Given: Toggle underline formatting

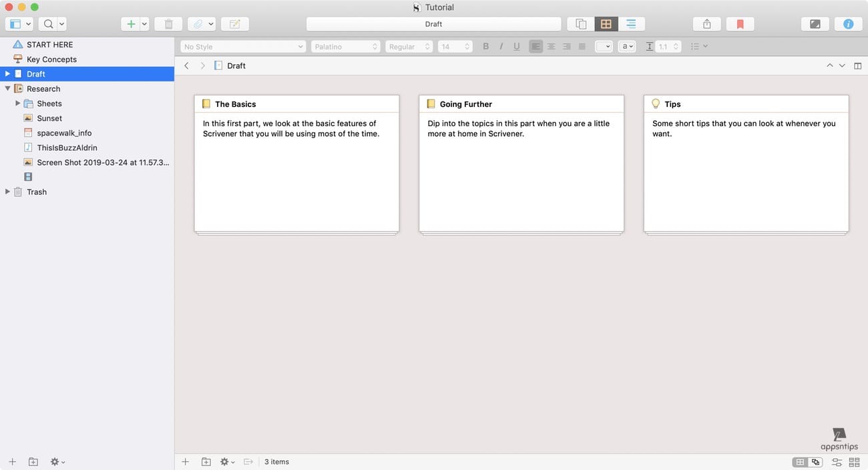Looking at the screenshot, I should point(516,46).
